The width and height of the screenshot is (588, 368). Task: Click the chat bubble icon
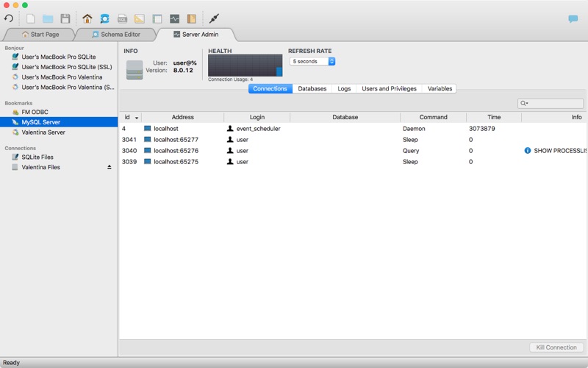[573, 19]
